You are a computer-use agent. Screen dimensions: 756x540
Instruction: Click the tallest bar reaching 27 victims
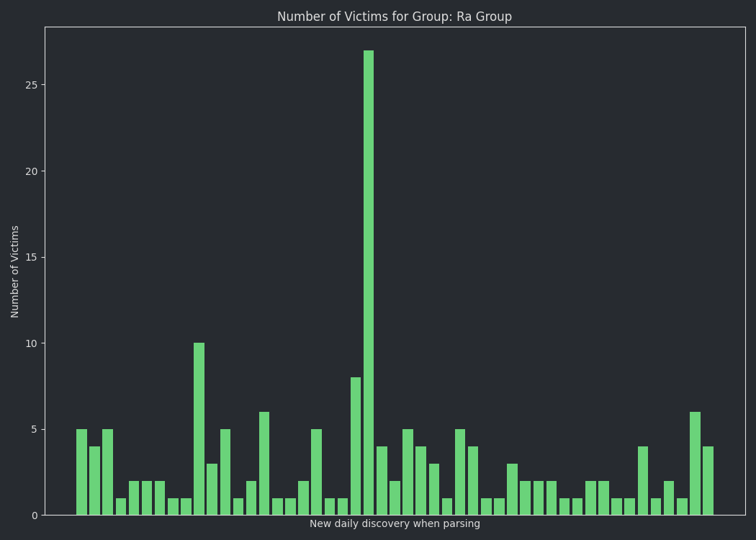(369, 282)
